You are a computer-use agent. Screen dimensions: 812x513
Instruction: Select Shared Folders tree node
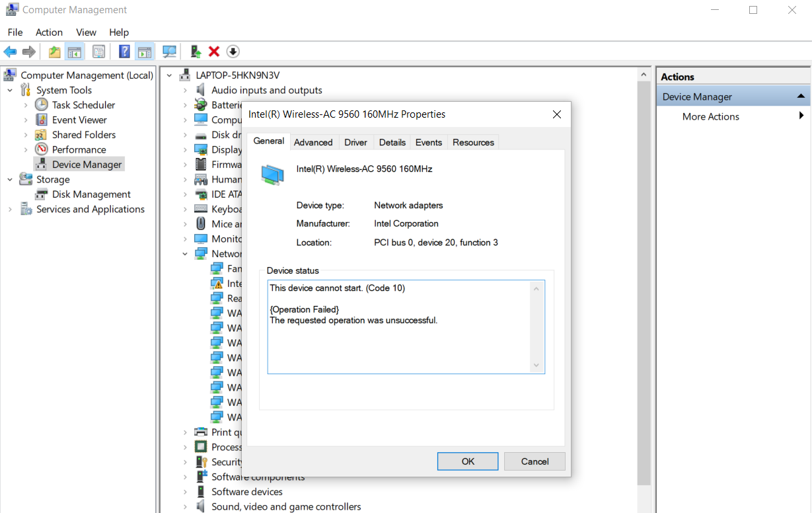point(84,135)
